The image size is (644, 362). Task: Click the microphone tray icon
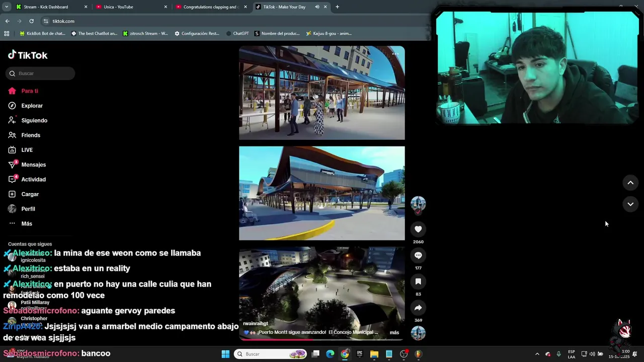pyautogui.click(x=558, y=354)
